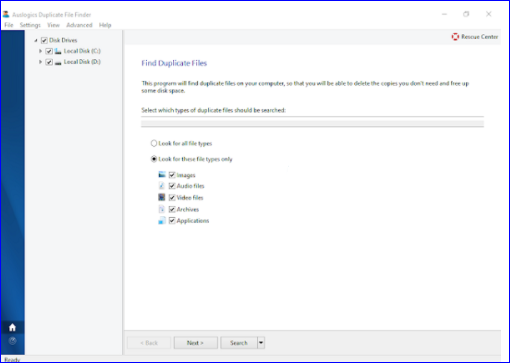This screenshot has width=510, height=363.
Task: Select the Look for all file types option
Action: click(x=154, y=143)
